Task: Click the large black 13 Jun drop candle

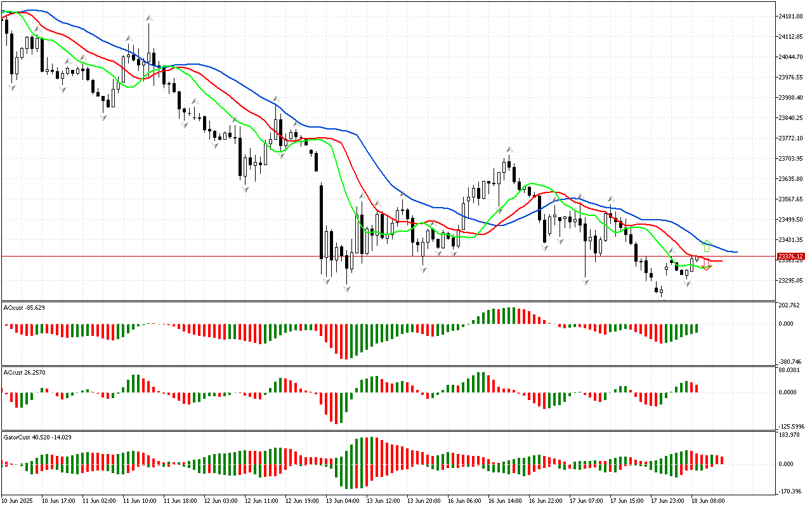Action: [322, 221]
